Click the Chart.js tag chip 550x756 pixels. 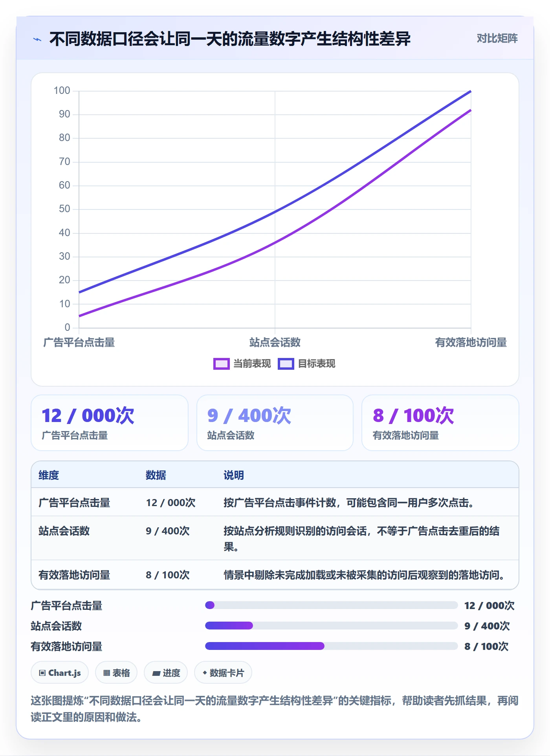coord(60,673)
